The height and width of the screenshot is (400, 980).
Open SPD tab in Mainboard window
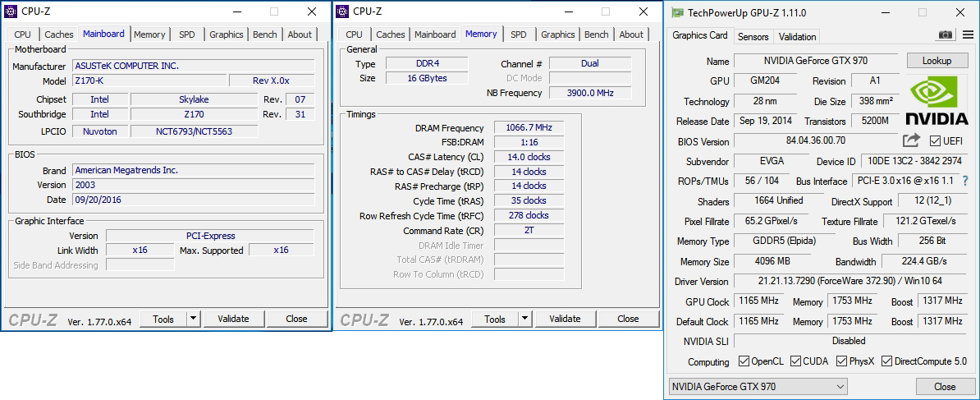tap(187, 34)
